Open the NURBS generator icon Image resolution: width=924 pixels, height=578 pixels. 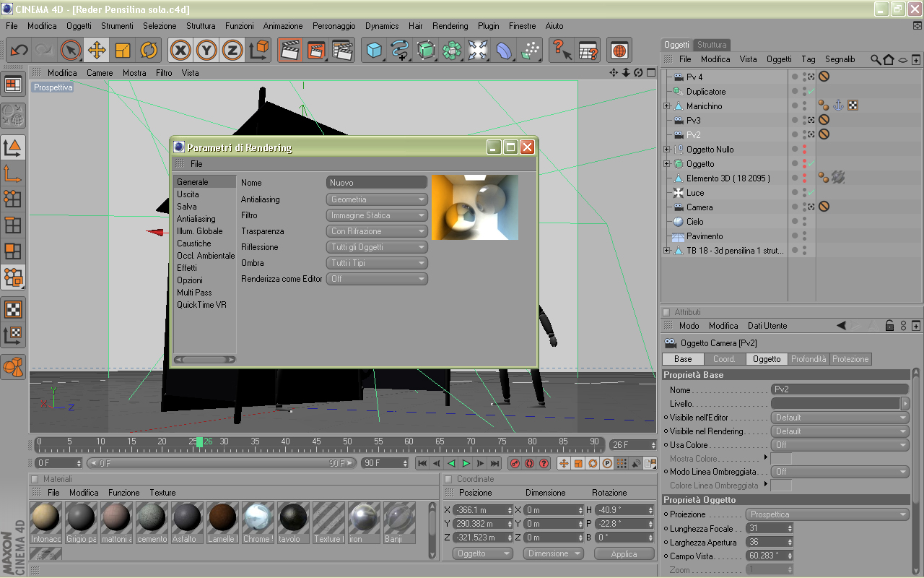(426, 51)
